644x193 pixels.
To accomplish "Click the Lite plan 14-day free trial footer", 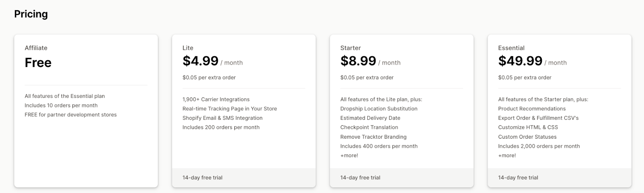I will click(244, 178).
